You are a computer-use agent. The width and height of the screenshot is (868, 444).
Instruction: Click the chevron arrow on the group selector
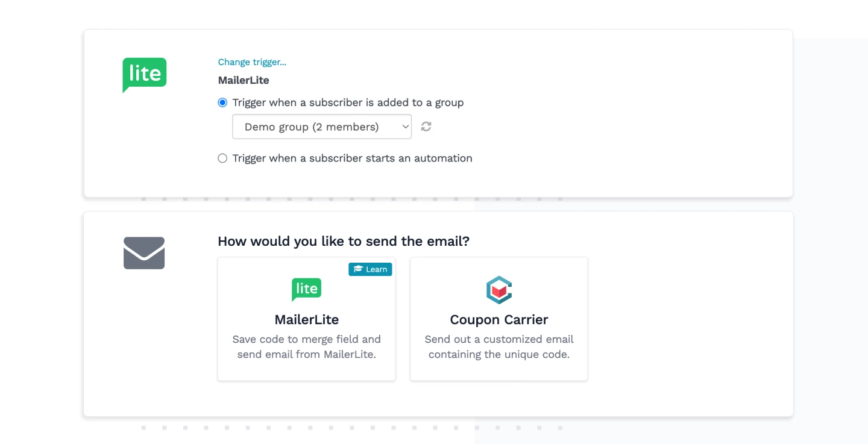pos(406,127)
